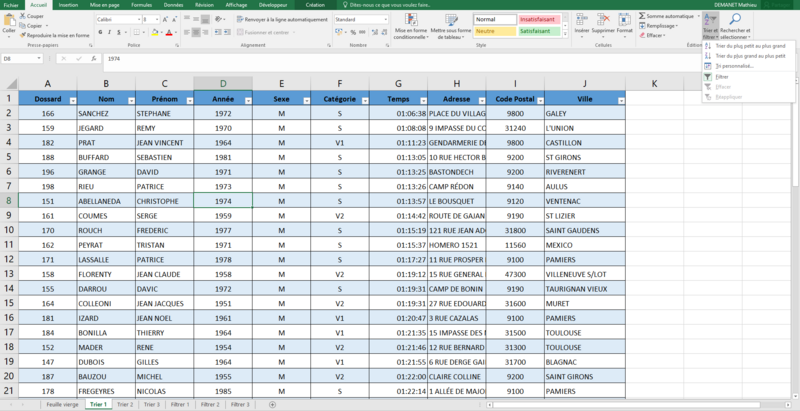Viewport: 800px width, 411px height.
Task: Open the Insertion ribbon tab
Action: coord(68,5)
